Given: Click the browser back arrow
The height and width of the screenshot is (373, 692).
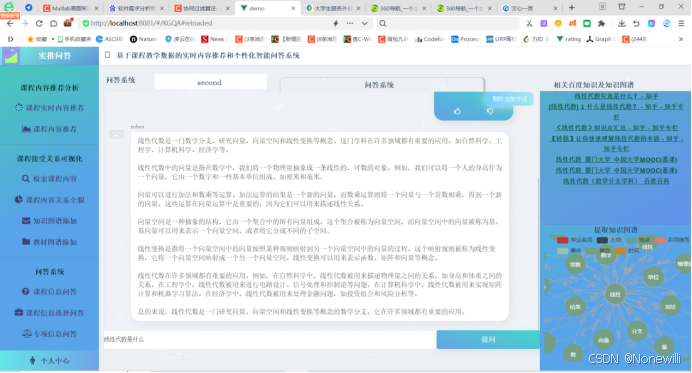Looking at the screenshot, I should coord(10,23).
